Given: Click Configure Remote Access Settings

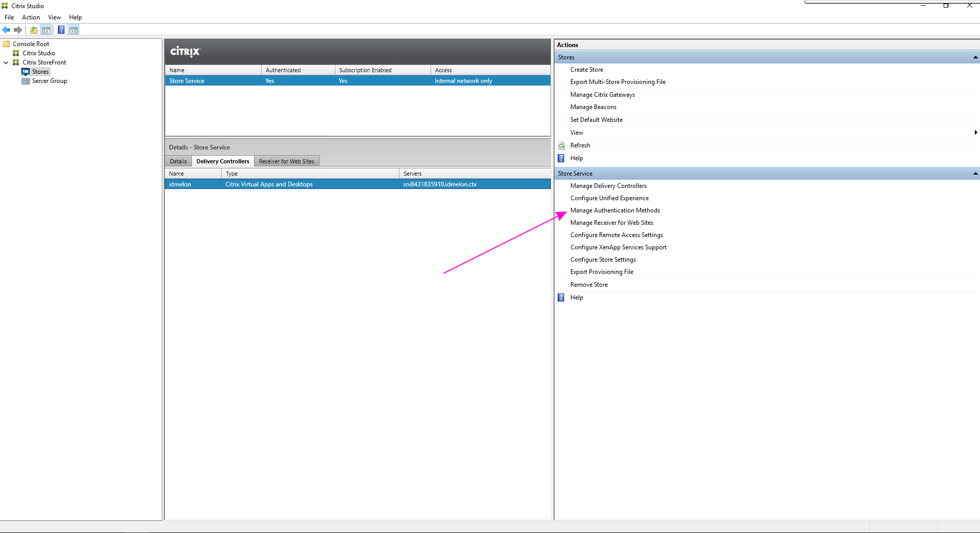Looking at the screenshot, I should click(x=616, y=235).
